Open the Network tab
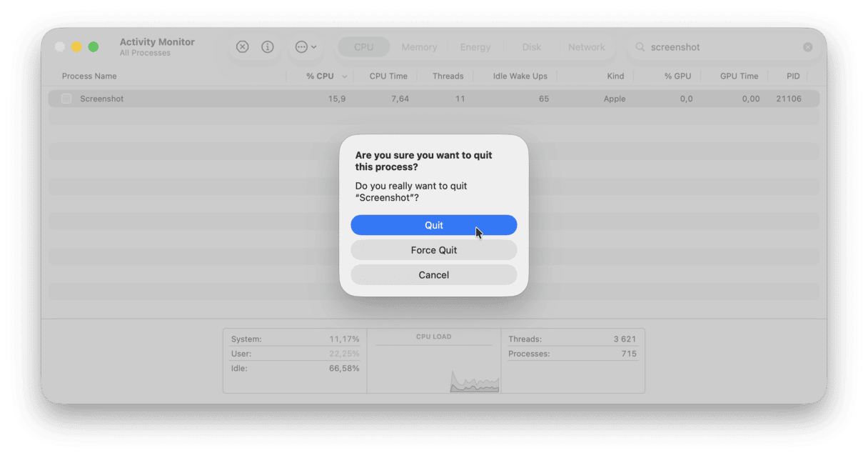Viewport: 868px width, 458px height. (x=587, y=46)
